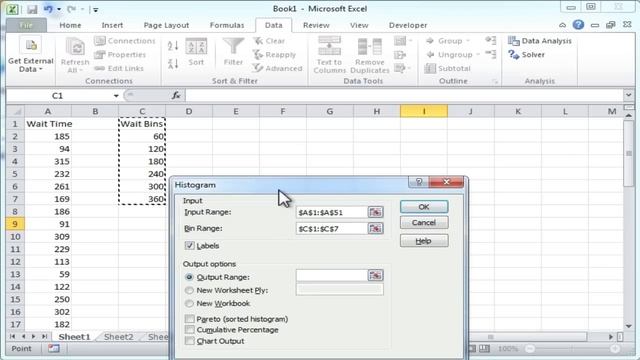Screen dimensions: 640x360
Task: Click the Input Range text field
Action: [331, 212]
